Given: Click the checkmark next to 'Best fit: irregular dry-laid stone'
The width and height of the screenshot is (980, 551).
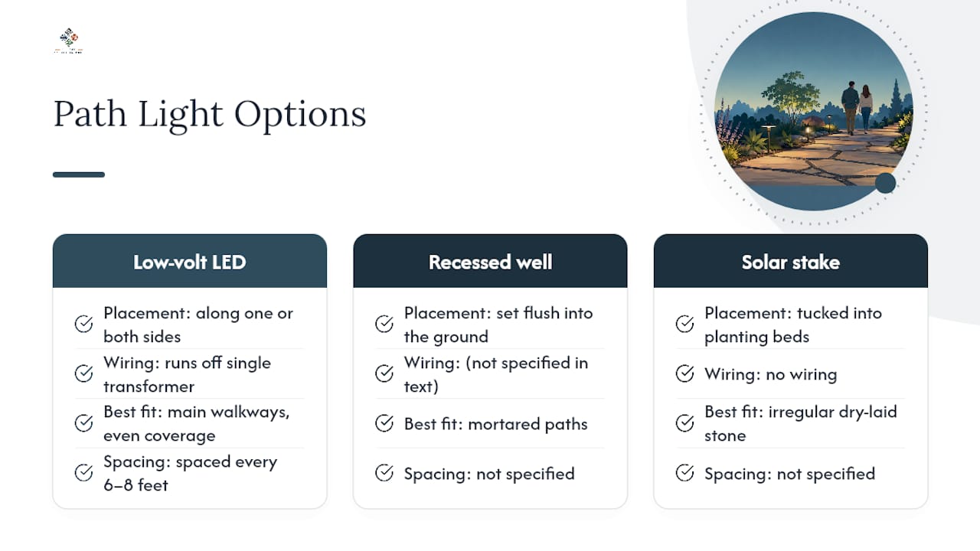Looking at the screenshot, I should pos(685,423).
